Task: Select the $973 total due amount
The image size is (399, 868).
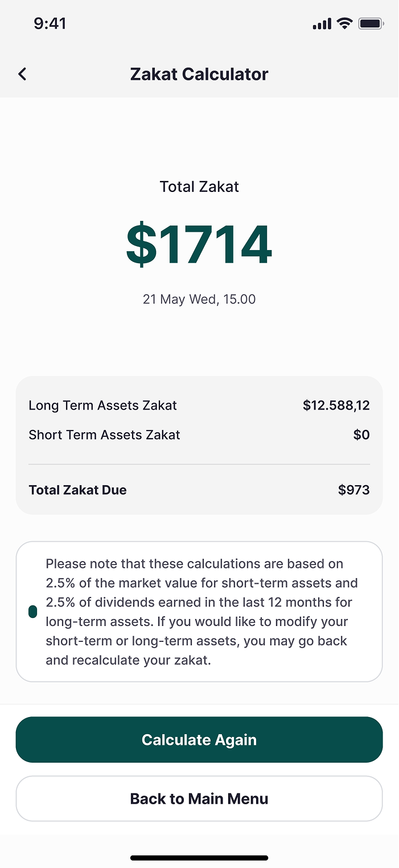Action: [x=354, y=490]
